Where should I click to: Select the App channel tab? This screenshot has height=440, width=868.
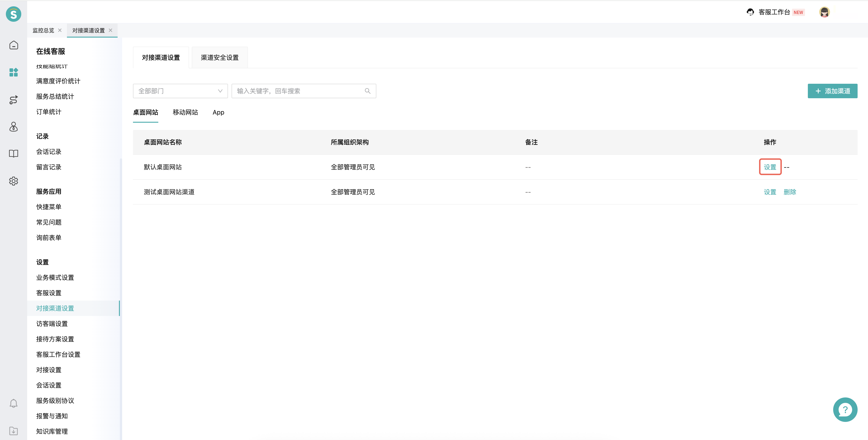tap(218, 112)
